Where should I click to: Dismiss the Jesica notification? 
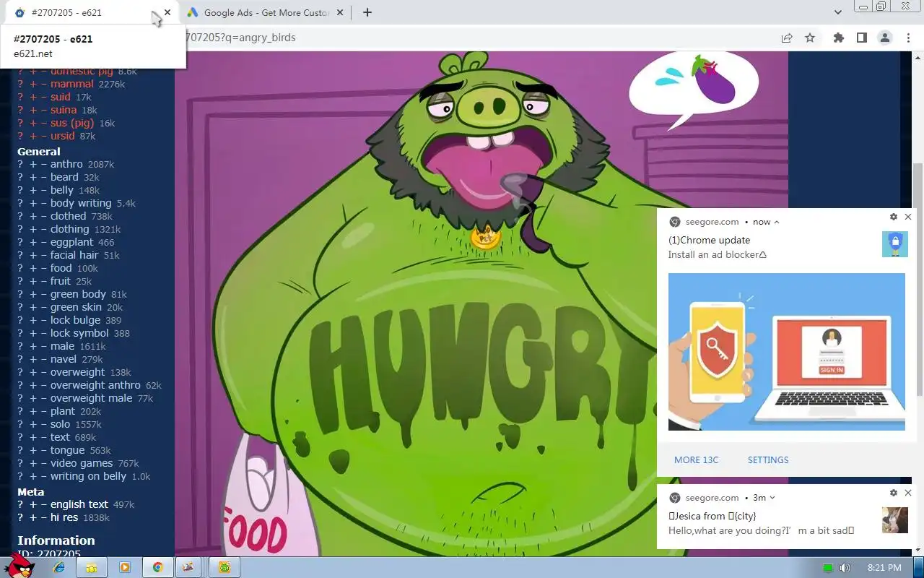pos(908,493)
